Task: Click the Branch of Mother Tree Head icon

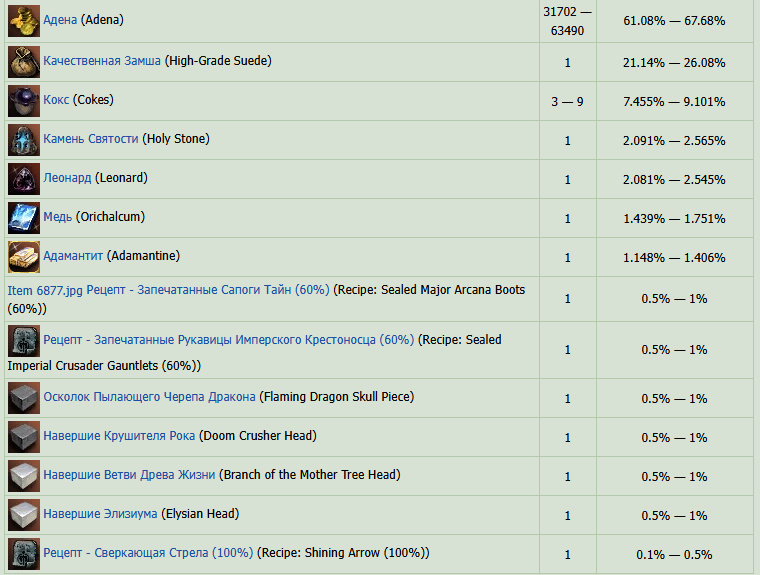Action: click(23, 476)
